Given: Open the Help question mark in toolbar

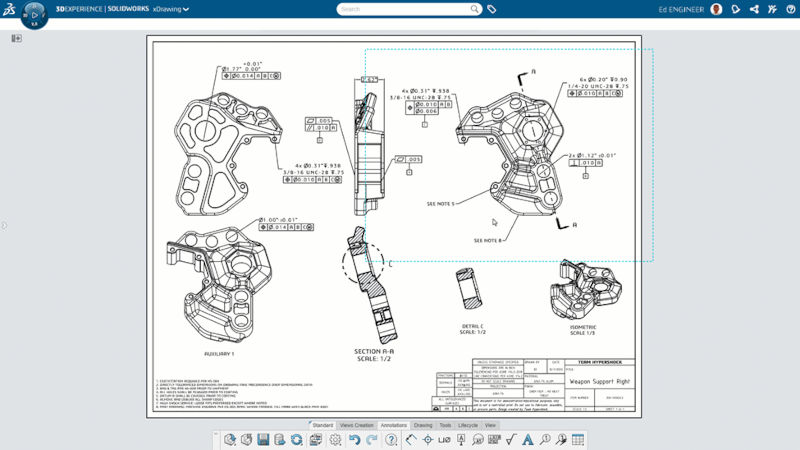Looking at the screenshot, I should (391, 440).
